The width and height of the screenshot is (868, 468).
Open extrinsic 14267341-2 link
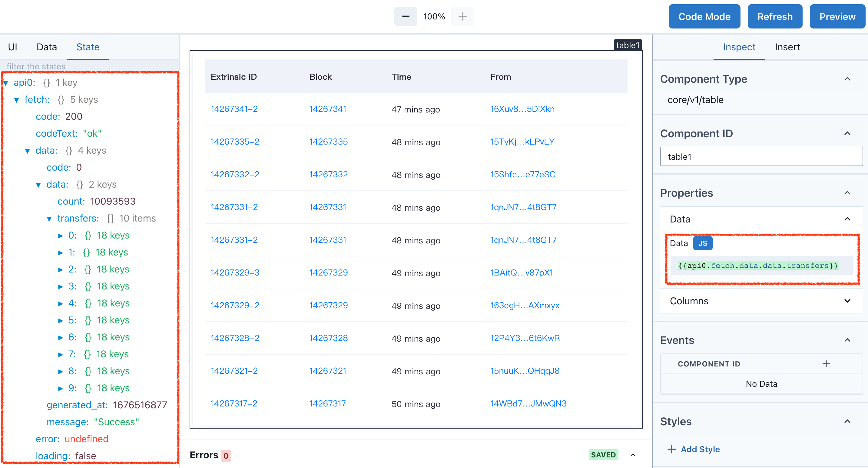click(234, 109)
